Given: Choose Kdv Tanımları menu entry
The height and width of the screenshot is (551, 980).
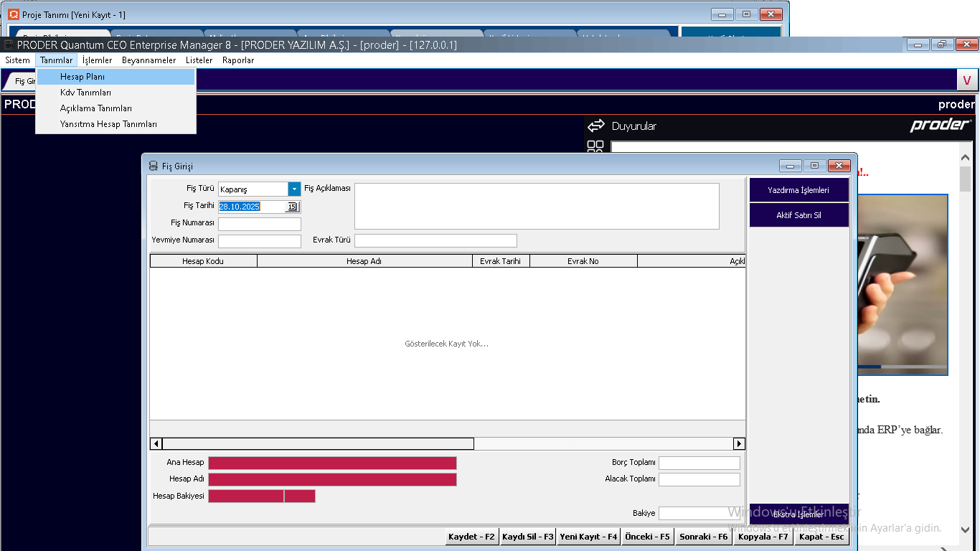Looking at the screenshot, I should click(85, 93).
